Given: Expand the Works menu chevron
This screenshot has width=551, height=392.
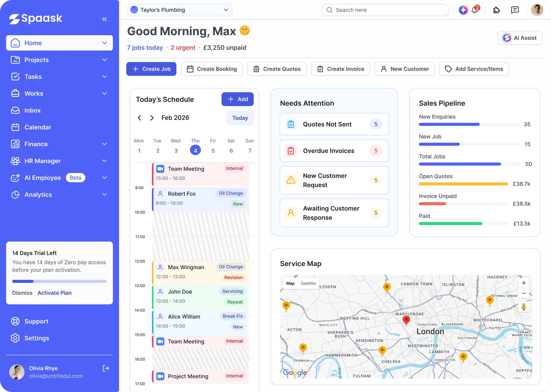Looking at the screenshot, I should (104, 94).
